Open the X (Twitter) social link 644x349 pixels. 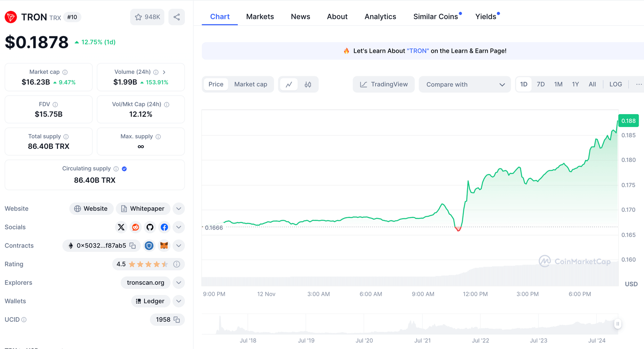click(x=121, y=227)
